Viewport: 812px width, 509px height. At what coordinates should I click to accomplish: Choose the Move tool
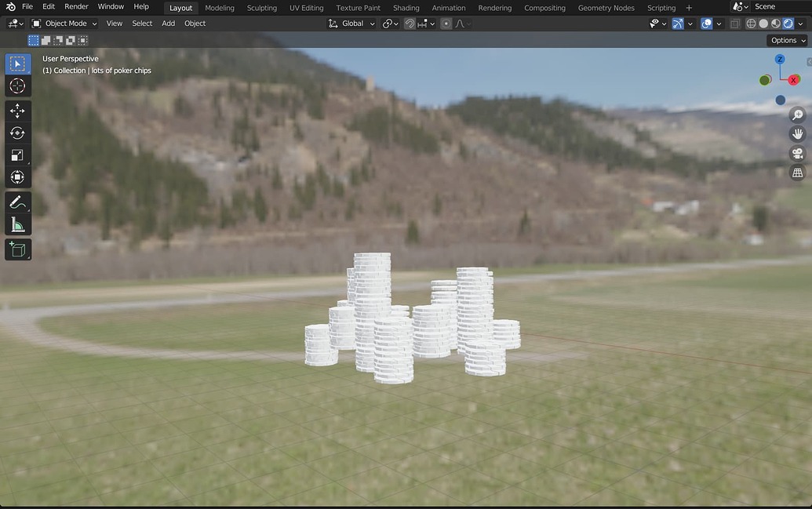17,111
